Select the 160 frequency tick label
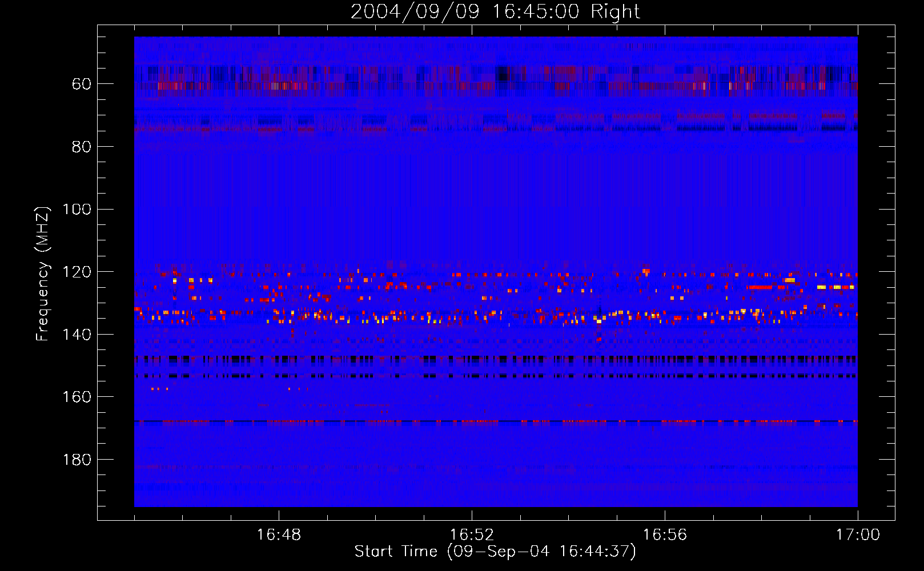Screen dimensions: 924x571 click(x=77, y=397)
